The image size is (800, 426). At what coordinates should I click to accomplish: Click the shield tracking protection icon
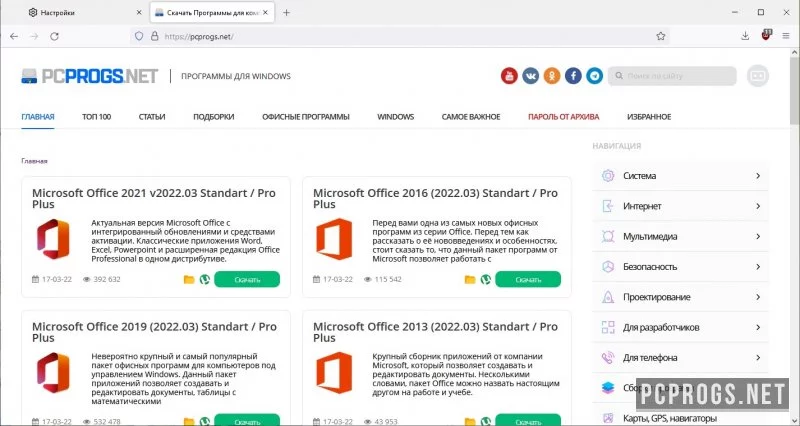click(x=139, y=36)
